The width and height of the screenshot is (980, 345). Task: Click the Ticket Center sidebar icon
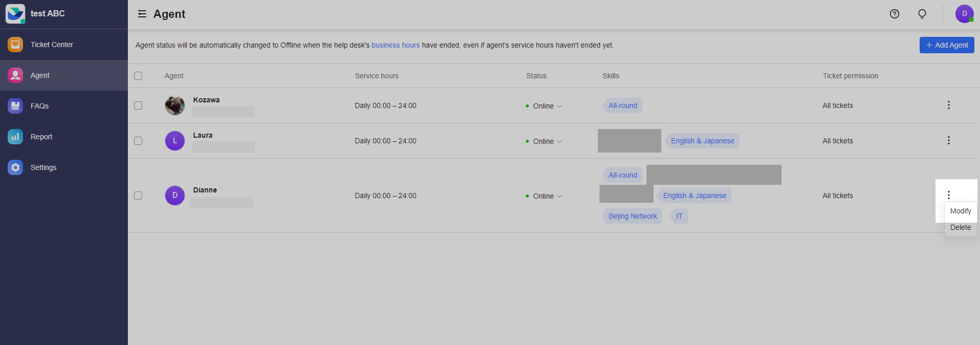click(15, 45)
